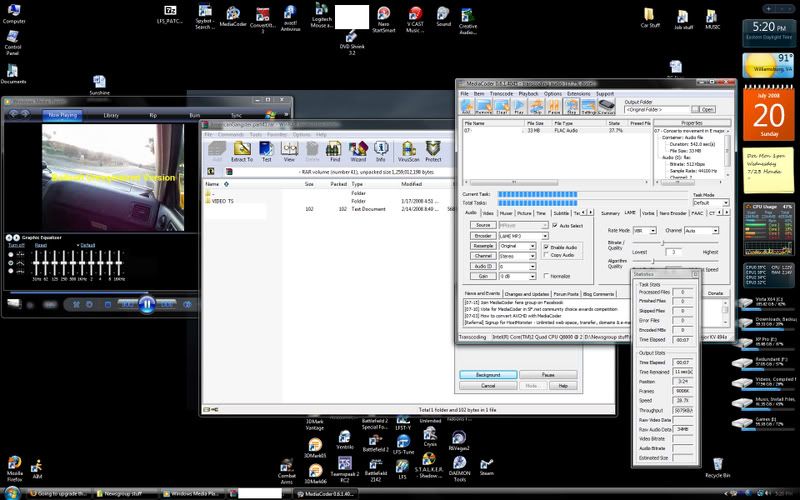800x500 pixels.
Task: Click Cancel in the WinRAR extraction dialog
Action: click(488, 386)
